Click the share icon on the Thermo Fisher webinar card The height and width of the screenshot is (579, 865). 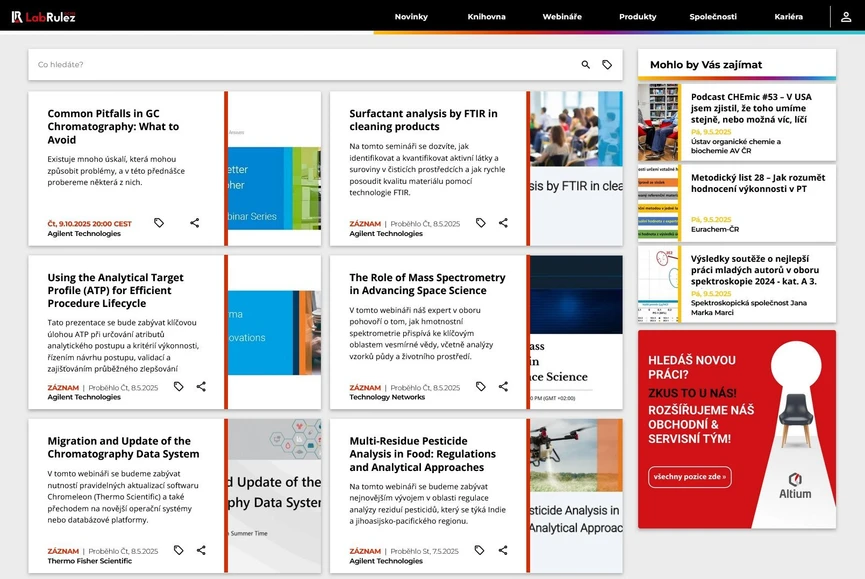tap(200, 549)
